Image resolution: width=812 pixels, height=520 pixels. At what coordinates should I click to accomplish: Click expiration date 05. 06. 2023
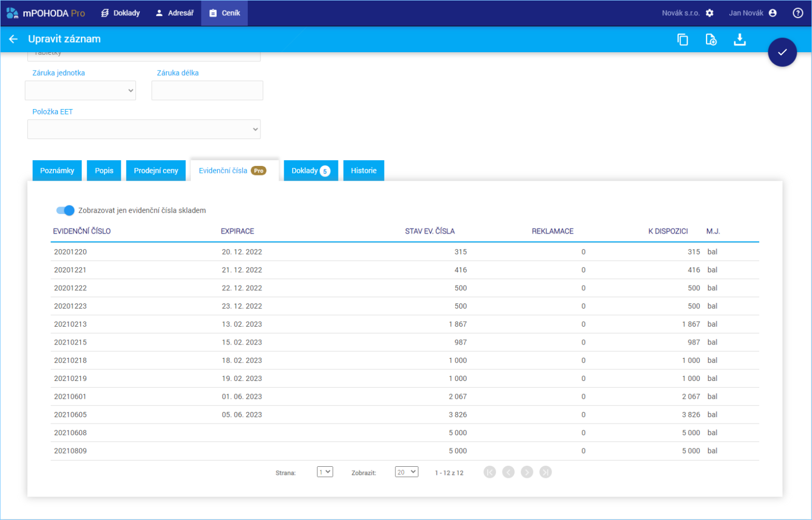(242, 415)
